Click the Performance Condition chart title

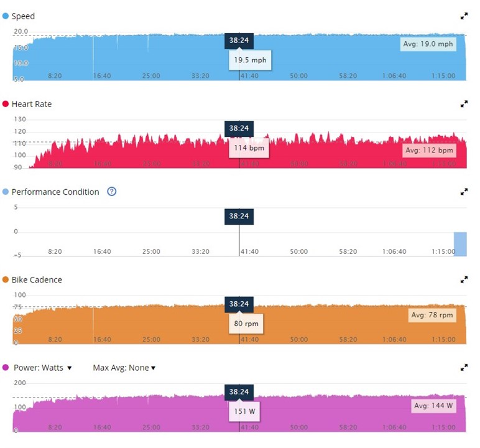point(55,192)
